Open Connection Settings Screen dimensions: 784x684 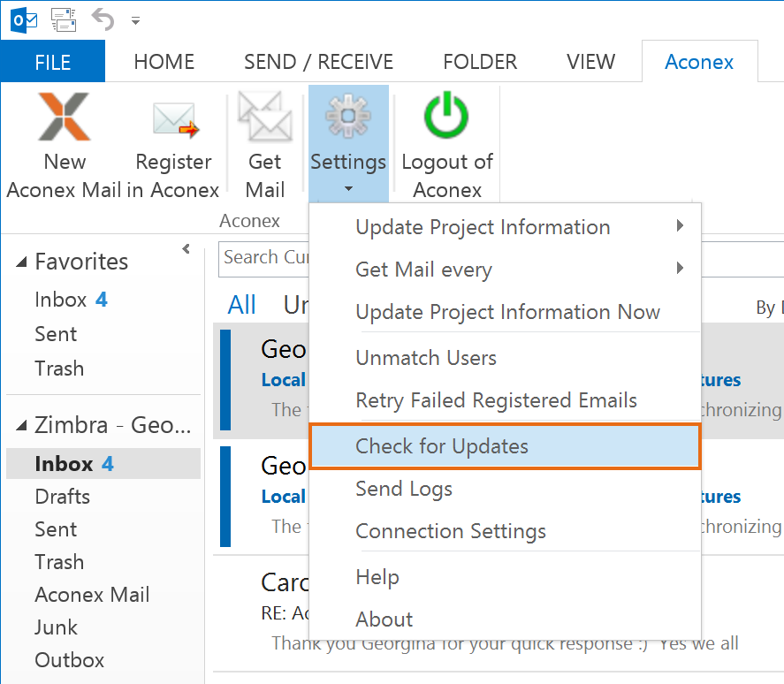(x=505, y=531)
